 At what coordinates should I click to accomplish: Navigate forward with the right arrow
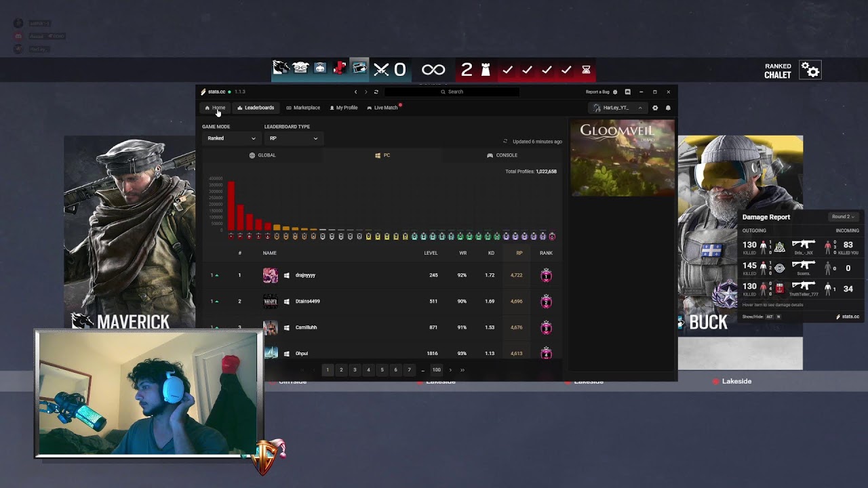point(366,91)
